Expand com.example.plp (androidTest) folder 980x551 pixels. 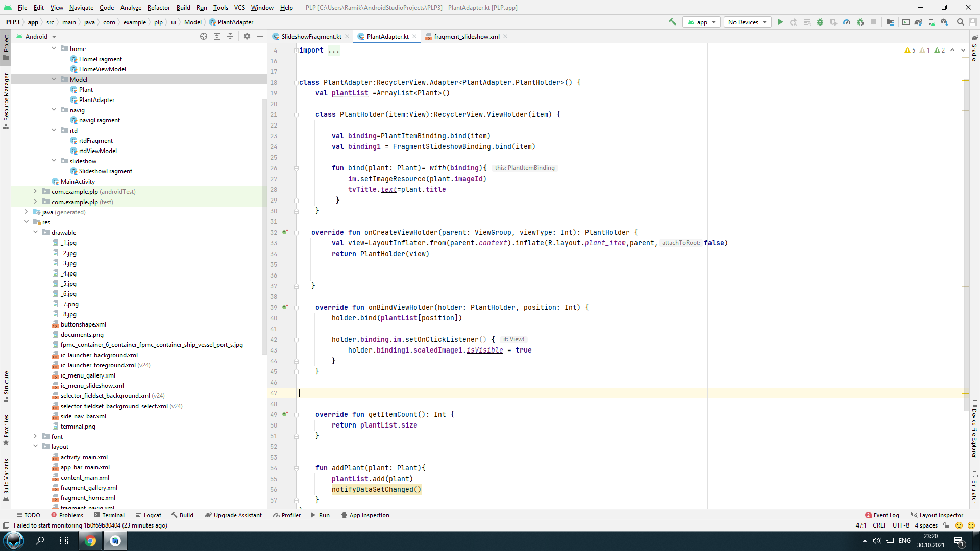tap(35, 191)
